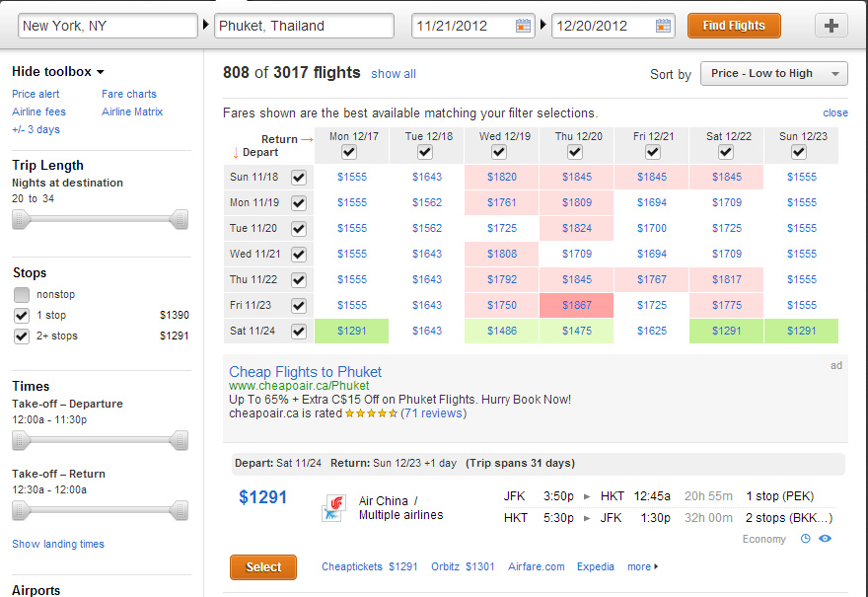Screen dimensions: 868x597
Task: Select the $1867 fare for Fri 11/23 and Thu 12/20
Action: point(576,305)
